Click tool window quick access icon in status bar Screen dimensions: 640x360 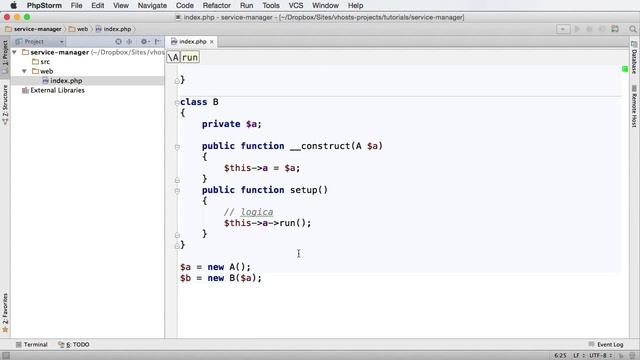pos(6,356)
